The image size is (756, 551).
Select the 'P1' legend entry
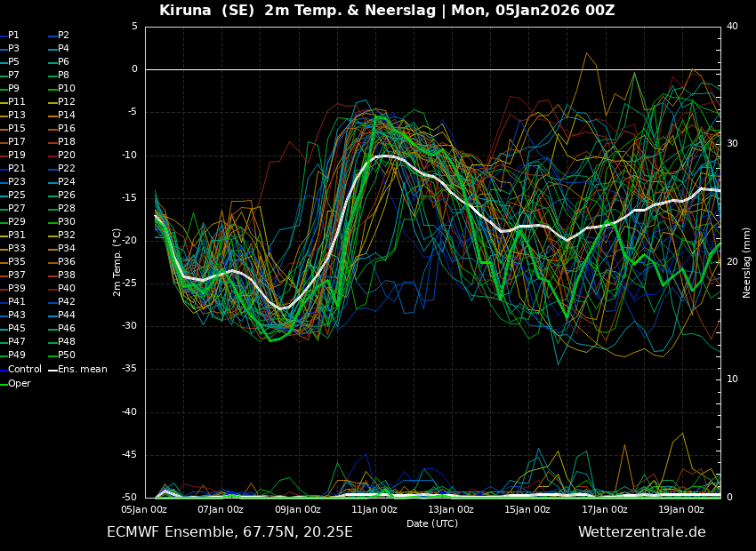(x=10, y=36)
